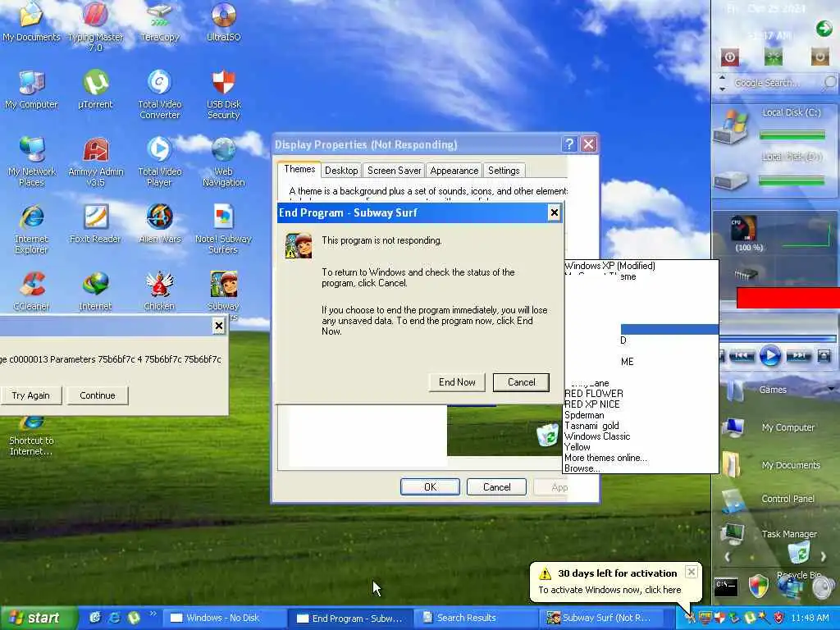Click the Continue button in error dialog
Screen dimensions: 840x630
[98, 395]
